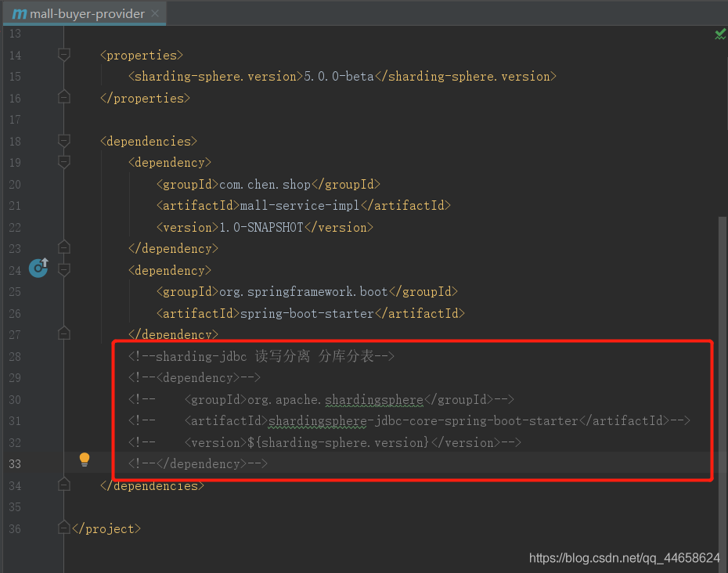Click org.springframework.boot groupId value

[x=303, y=292]
